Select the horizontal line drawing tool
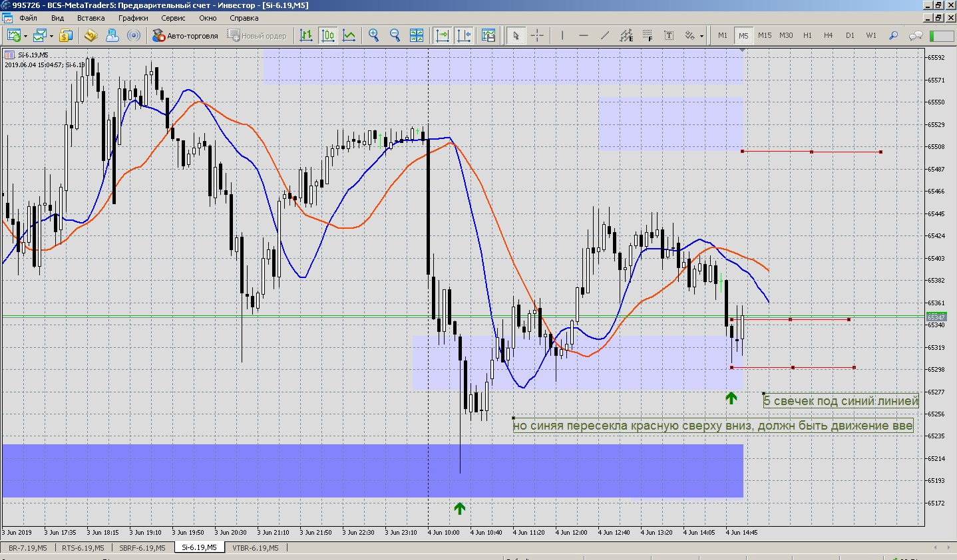Screen dimensions: 957x560 (x=584, y=35)
